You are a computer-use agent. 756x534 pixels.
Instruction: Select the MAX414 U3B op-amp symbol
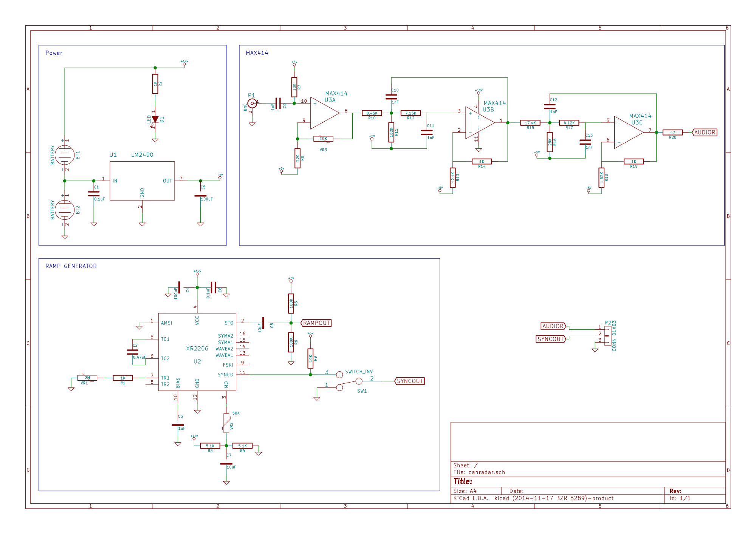click(x=480, y=122)
